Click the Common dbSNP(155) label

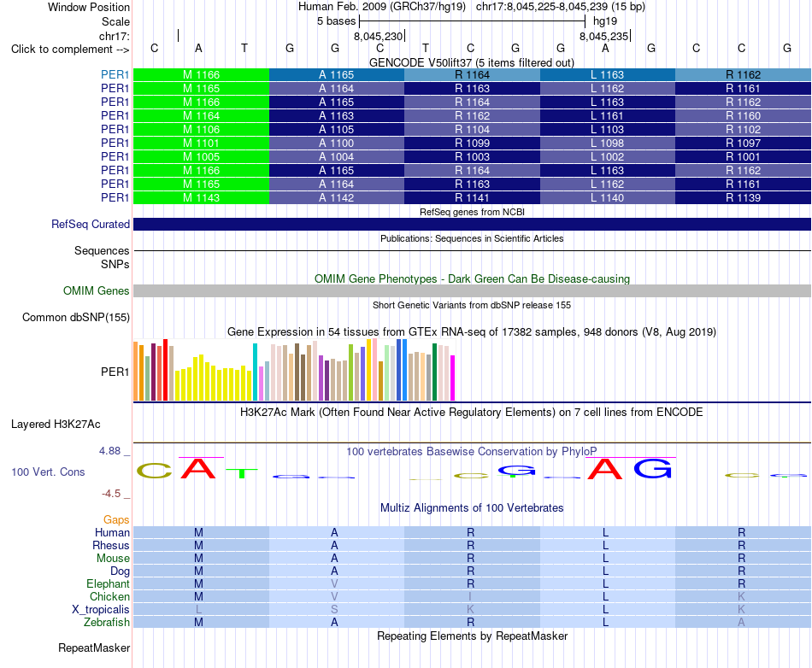[75, 317]
